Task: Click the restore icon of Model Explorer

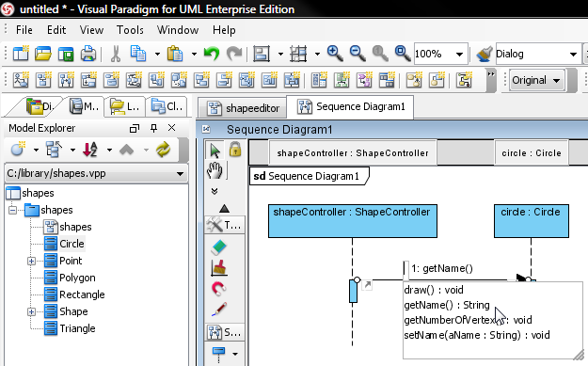Action: tap(134, 128)
